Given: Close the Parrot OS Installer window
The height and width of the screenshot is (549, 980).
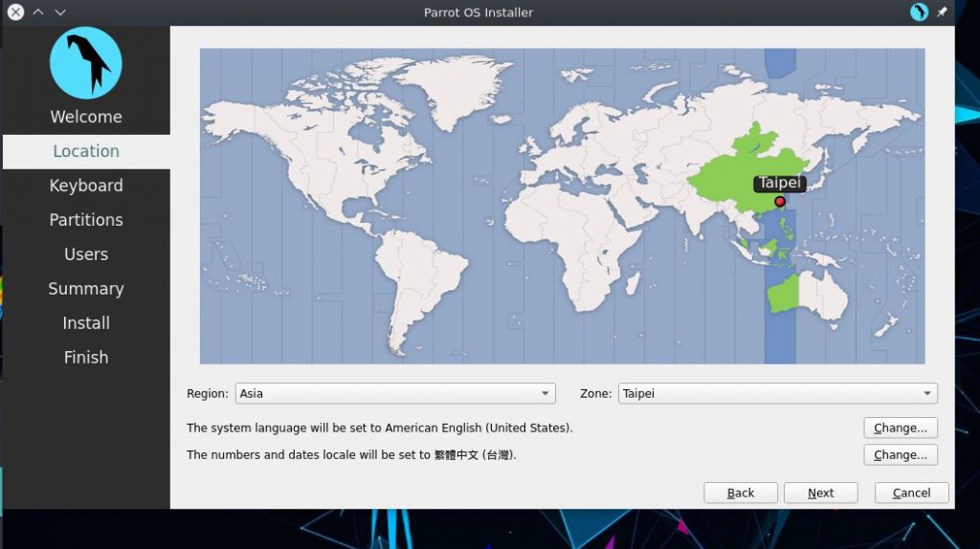Looking at the screenshot, I should click(x=15, y=11).
